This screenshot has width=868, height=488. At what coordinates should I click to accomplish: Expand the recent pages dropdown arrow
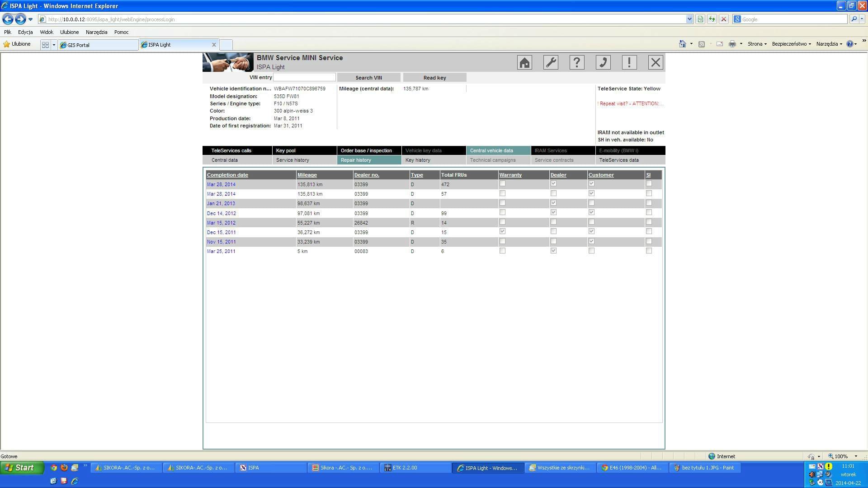[30, 19]
